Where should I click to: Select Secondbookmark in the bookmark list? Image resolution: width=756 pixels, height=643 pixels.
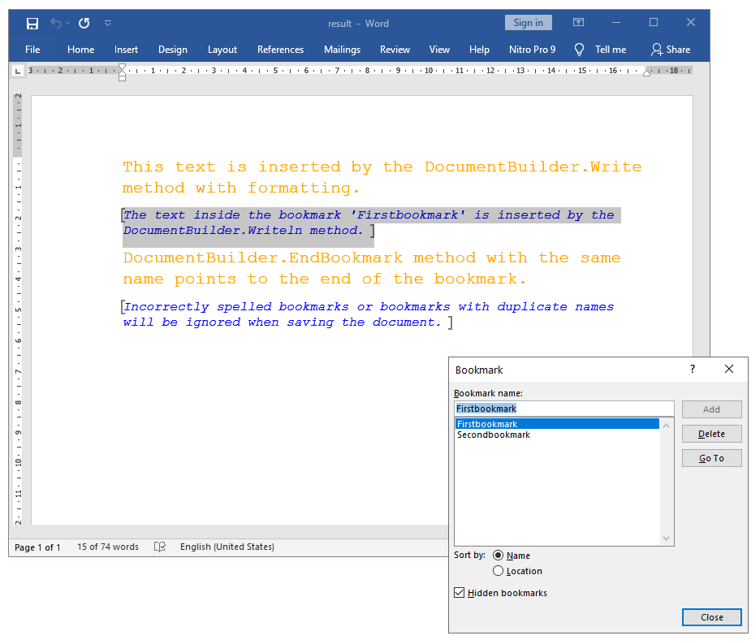pyautogui.click(x=494, y=435)
